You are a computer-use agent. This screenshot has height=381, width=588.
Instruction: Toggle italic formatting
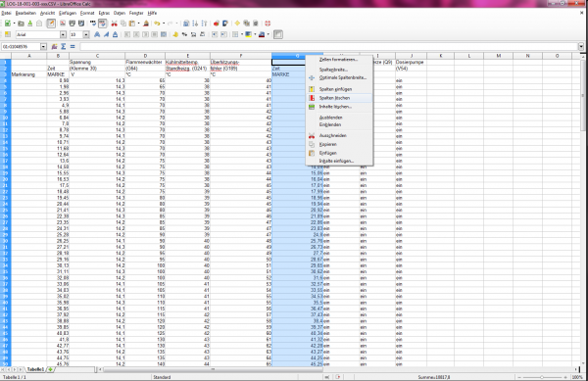[x=106, y=34]
